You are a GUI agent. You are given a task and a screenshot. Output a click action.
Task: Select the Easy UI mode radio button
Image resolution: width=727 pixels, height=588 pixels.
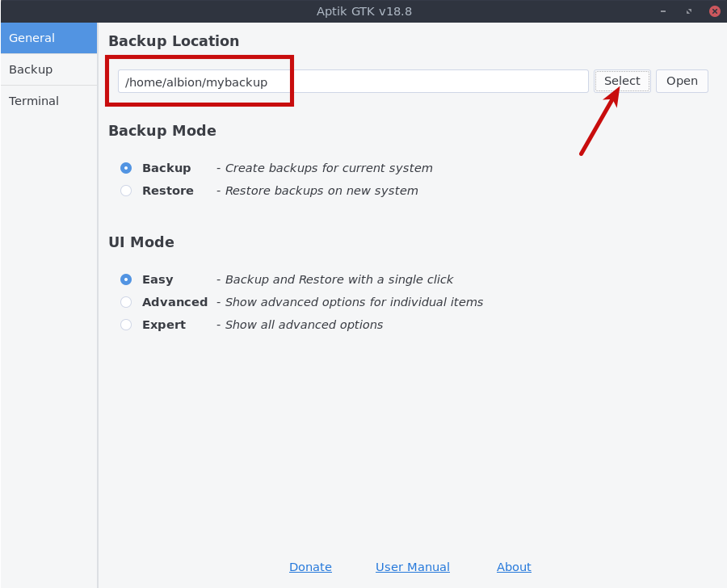click(x=126, y=279)
